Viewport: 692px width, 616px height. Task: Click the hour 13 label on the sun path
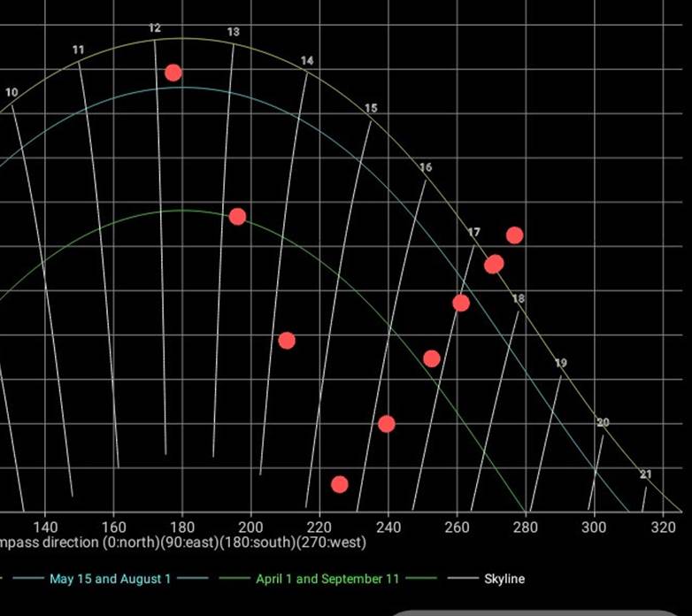(x=233, y=32)
